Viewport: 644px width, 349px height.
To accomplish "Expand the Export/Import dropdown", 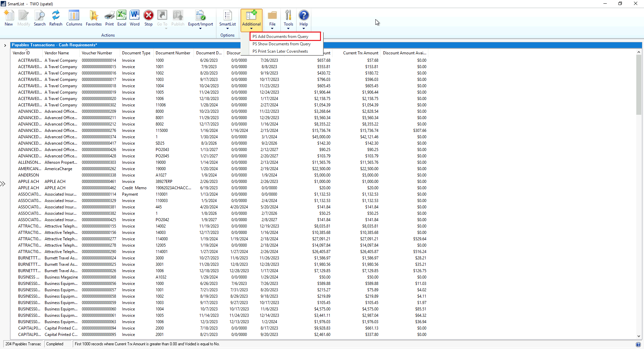I will 200,20.
